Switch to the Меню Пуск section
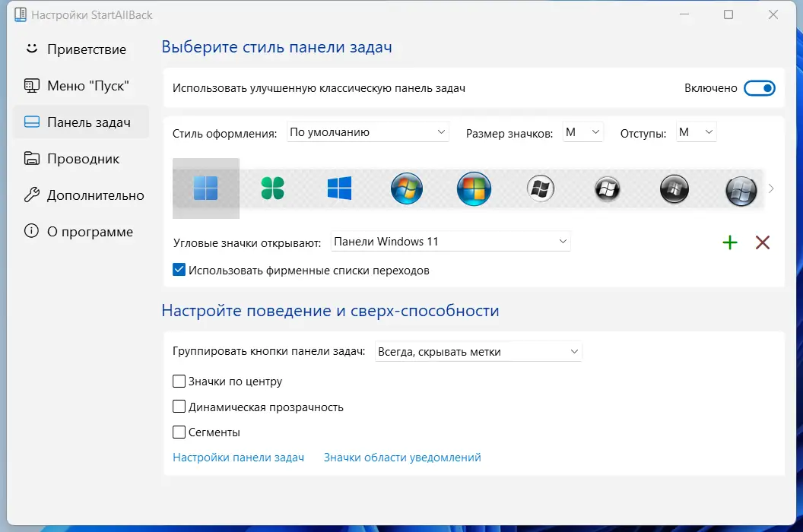Screen dimensions: 803x532 [77, 85]
